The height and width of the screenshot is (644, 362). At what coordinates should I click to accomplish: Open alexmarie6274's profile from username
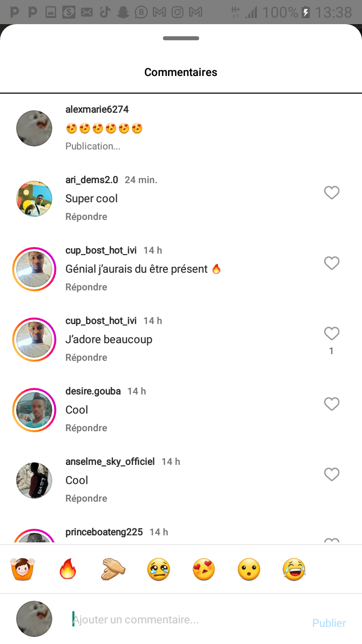[97, 109]
